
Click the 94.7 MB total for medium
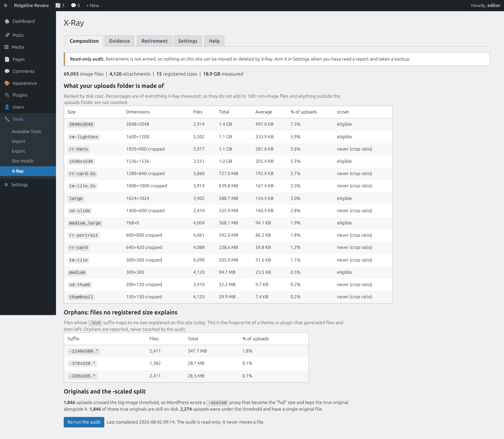[x=227, y=272]
